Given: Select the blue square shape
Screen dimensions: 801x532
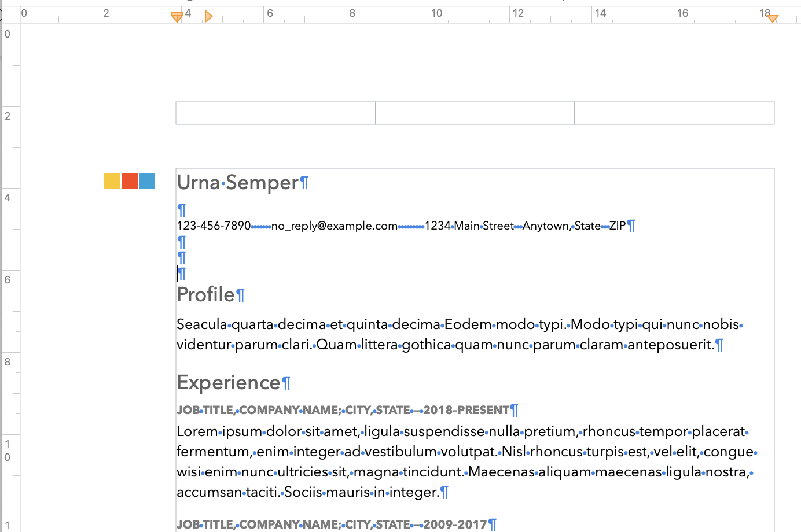Looking at the screenshot, I should tap(147, 181).
